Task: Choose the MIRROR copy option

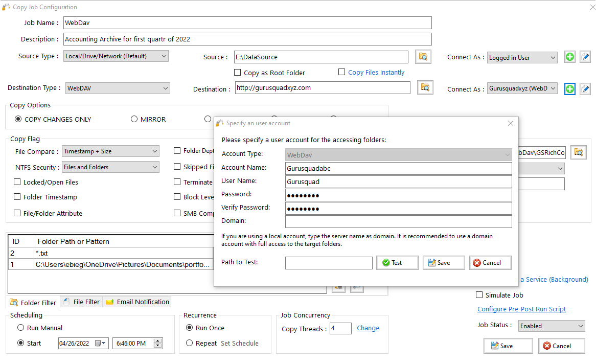Action: coord(134,119)
